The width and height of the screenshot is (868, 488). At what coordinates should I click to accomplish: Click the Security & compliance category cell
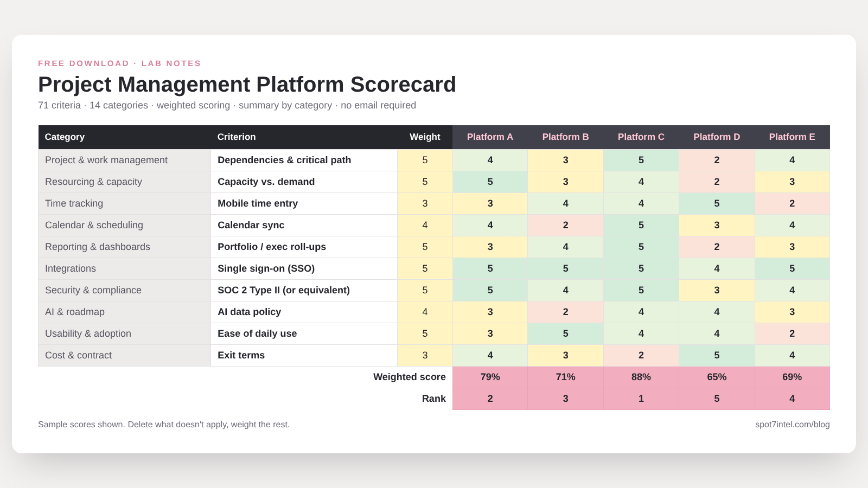(x=125, y=290)
